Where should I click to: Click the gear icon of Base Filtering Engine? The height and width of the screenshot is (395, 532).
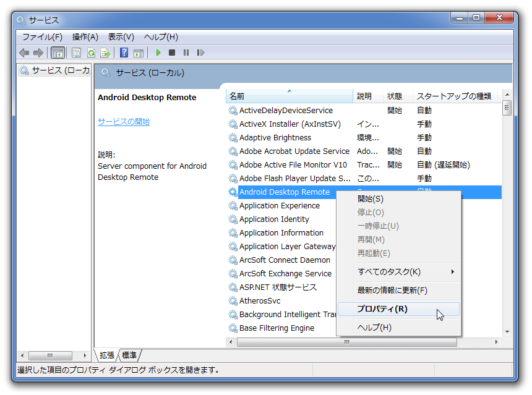[x=233, y=328]
